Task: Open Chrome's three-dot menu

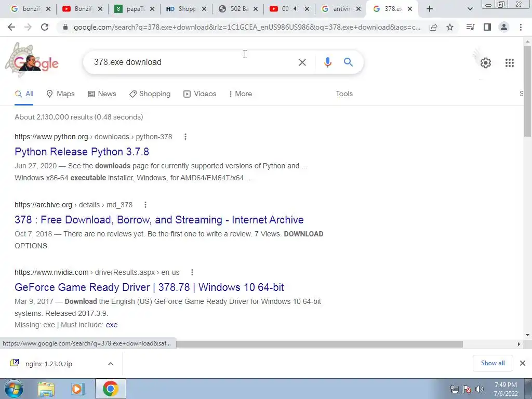Action: coord(521,27)
